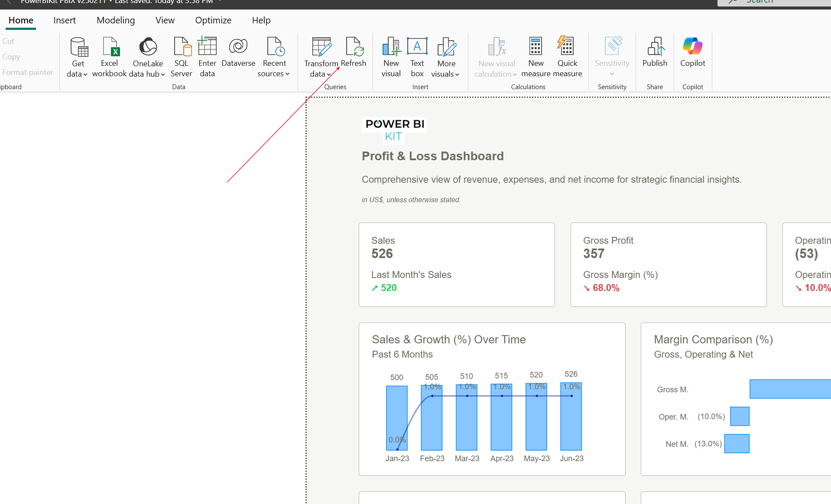The height and width of the screenshot is (504, 831).
Task: Open the Get data button
Action: [78, 57]
